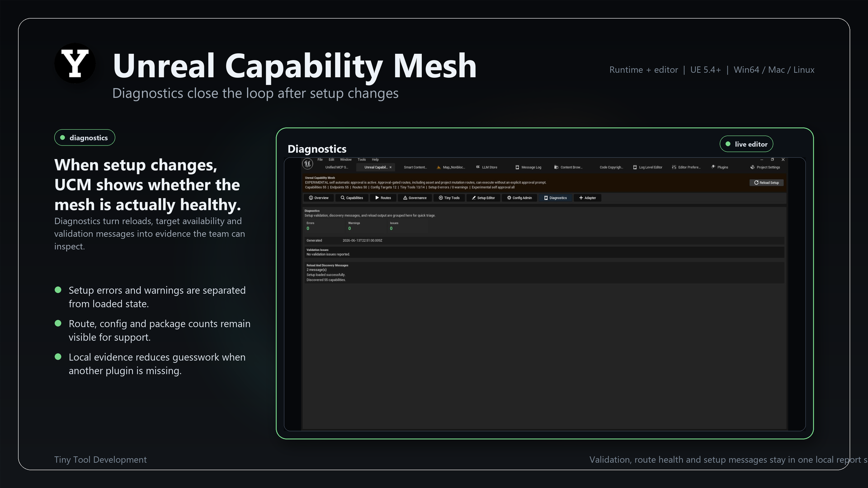Screen dimensions: 868x488
Task: Click the Unreal Engine logo icon
Action: [307, 164]
